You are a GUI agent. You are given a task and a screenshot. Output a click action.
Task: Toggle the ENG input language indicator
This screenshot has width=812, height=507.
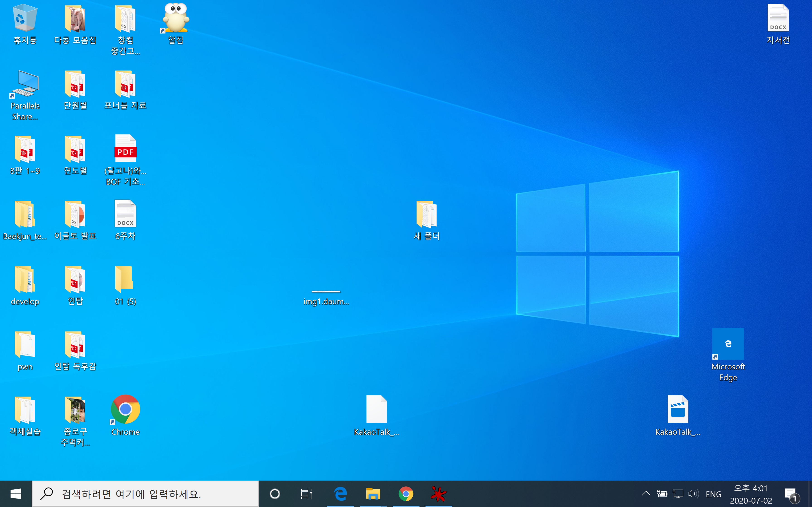click(713, 494)
